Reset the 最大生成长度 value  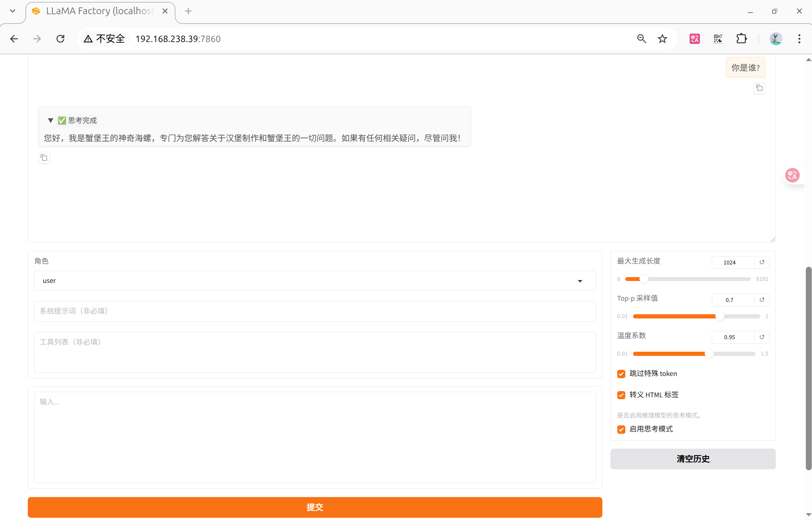click(762, 262)
